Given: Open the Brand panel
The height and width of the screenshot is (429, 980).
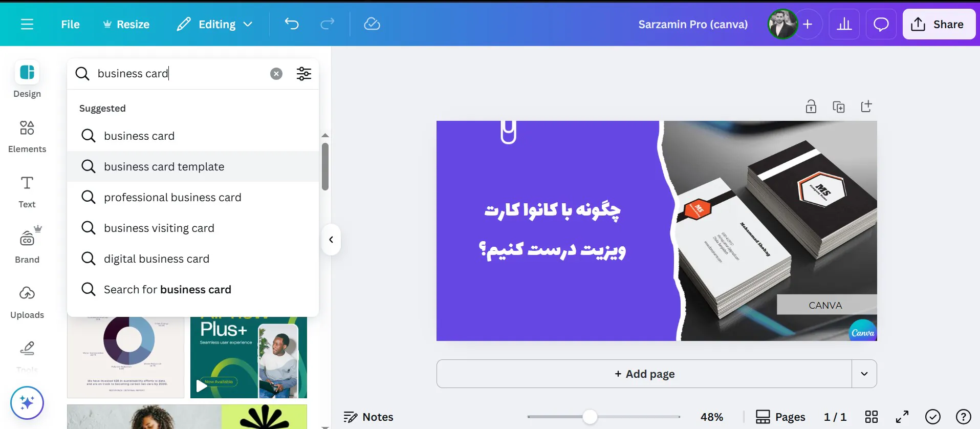Looking at the screenshot, I should click(27, 246).
